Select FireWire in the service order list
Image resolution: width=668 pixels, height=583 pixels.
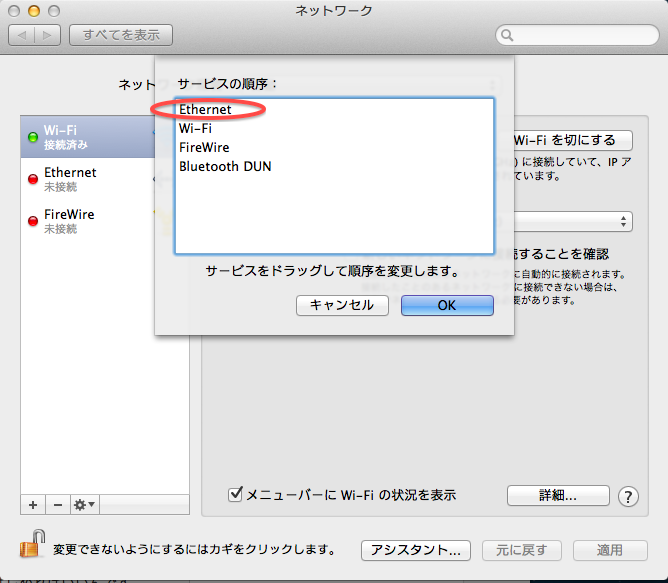pos(334,147)
